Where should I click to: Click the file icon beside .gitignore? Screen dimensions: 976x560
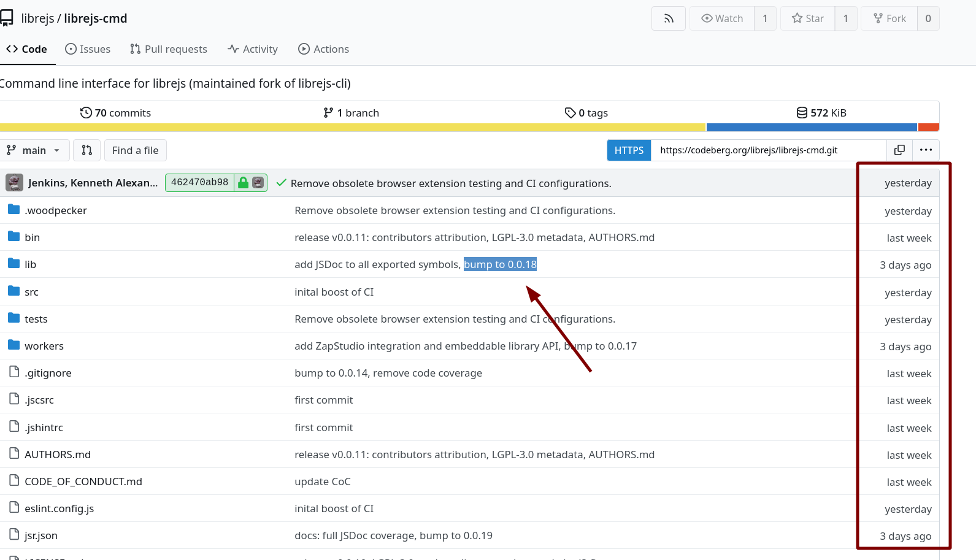[x=14, y=372]
